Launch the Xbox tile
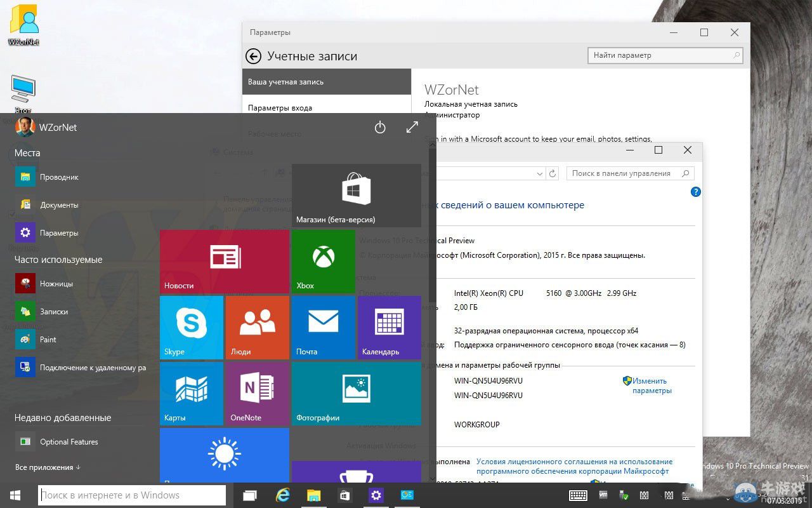 click(324, 262)
